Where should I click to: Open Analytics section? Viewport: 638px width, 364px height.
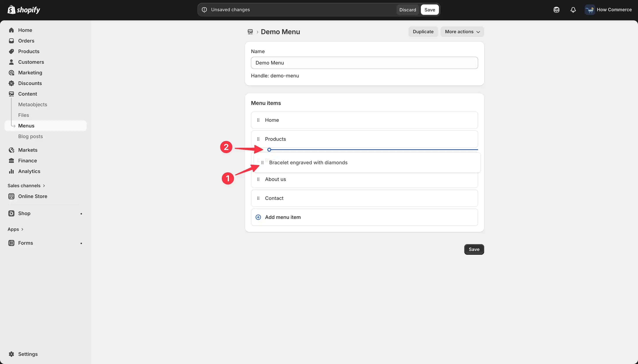[x=29, y=171]
